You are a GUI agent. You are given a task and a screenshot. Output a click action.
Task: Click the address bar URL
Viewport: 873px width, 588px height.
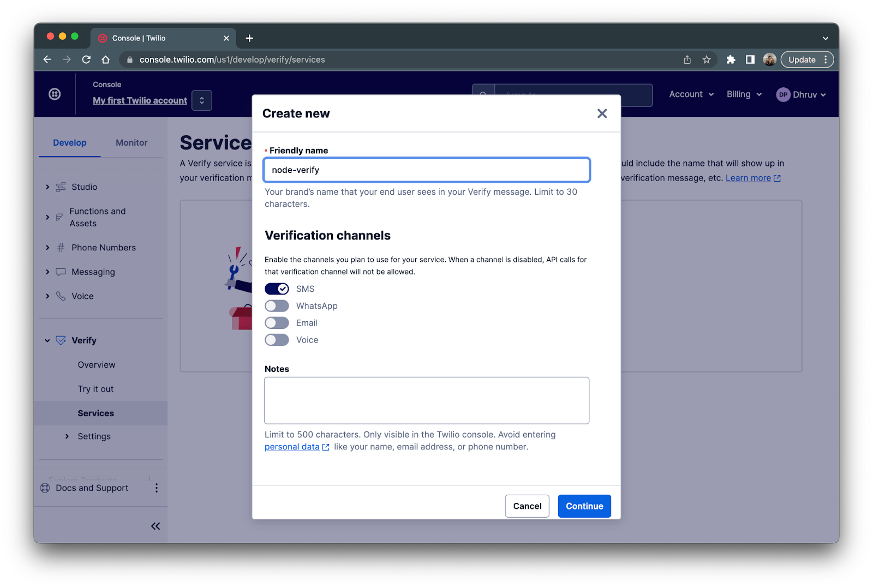[232, 59]
